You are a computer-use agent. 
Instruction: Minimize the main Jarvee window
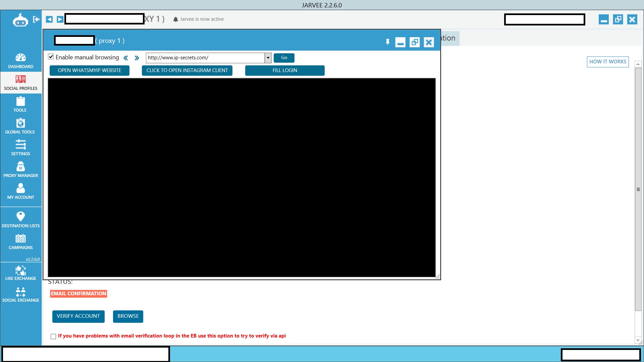[604, 19]
